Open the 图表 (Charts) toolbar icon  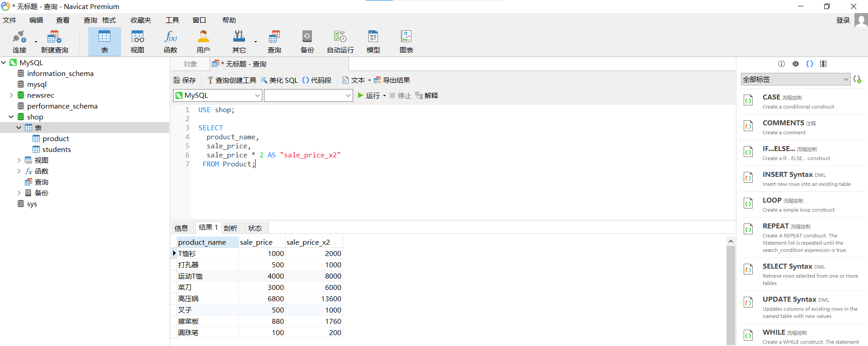[406, 42]
